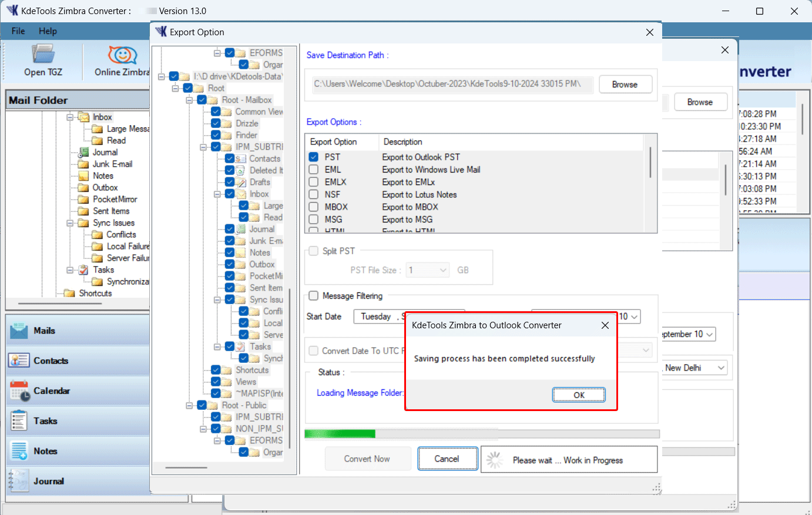Open the File menu
The image size is (812, 515).
click(x=18, y=31)
